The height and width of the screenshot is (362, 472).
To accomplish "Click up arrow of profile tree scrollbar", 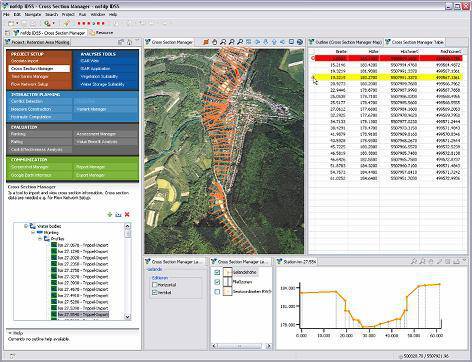I will pos(127,226).
